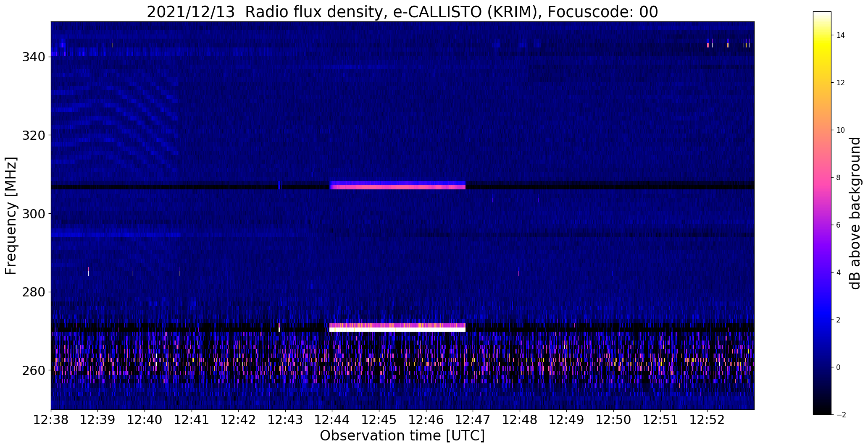
Task: Click the colorbar tick label 10
Action: click(x=841, y=130)
